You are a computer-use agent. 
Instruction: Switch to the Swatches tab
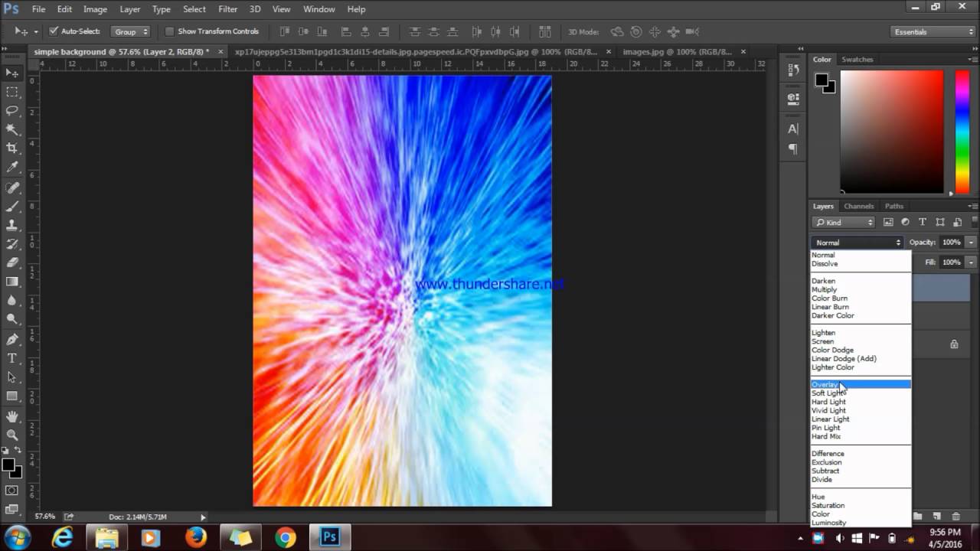point(857,59)
